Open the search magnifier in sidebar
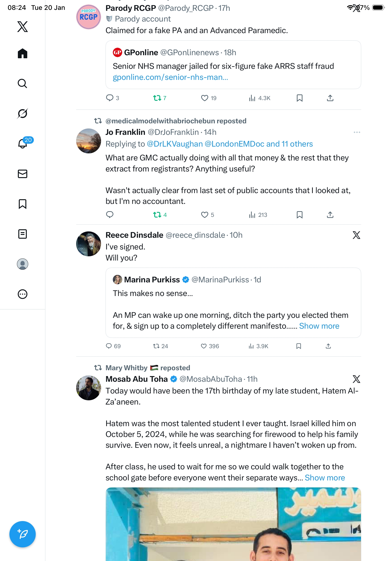 (23, 84)
